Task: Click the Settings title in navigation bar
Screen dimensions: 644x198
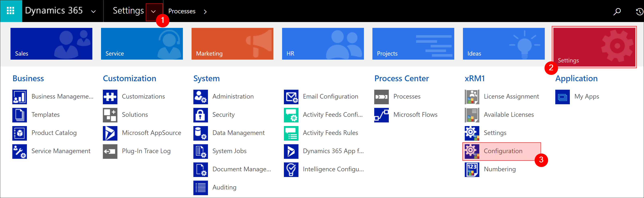Action: coord(128,11)
